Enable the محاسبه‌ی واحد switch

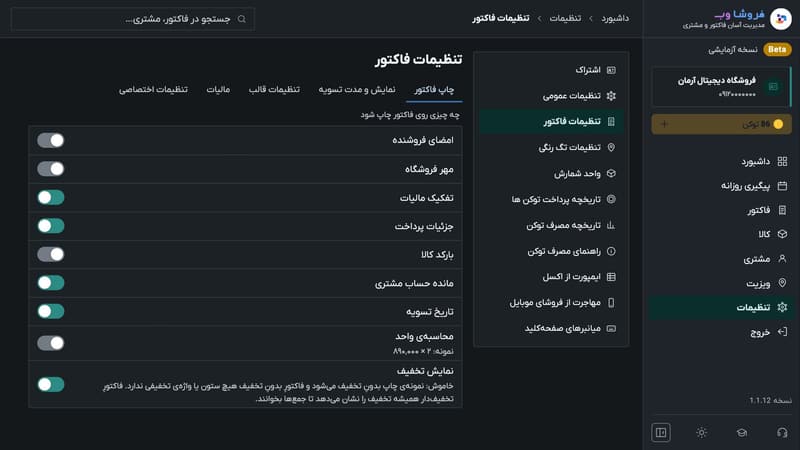(x=51, y=343)
